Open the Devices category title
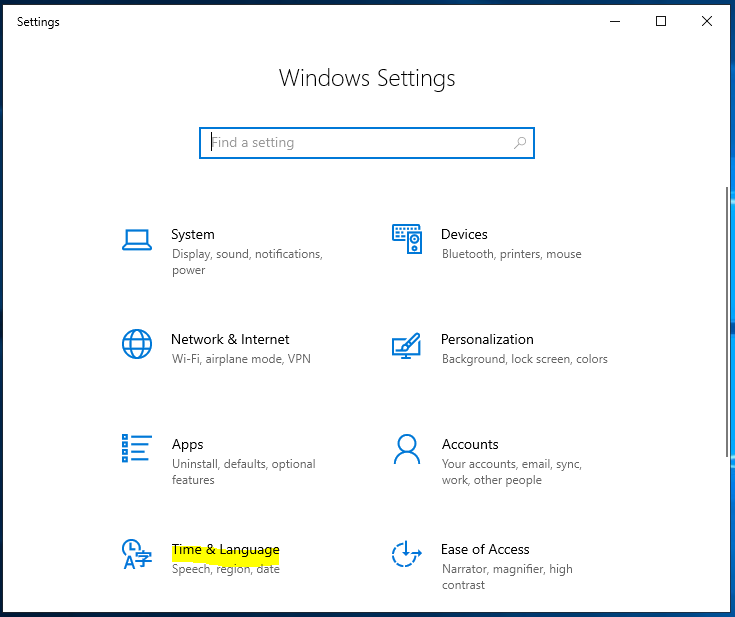The image size is (735, 617). [x=464, y=234]
